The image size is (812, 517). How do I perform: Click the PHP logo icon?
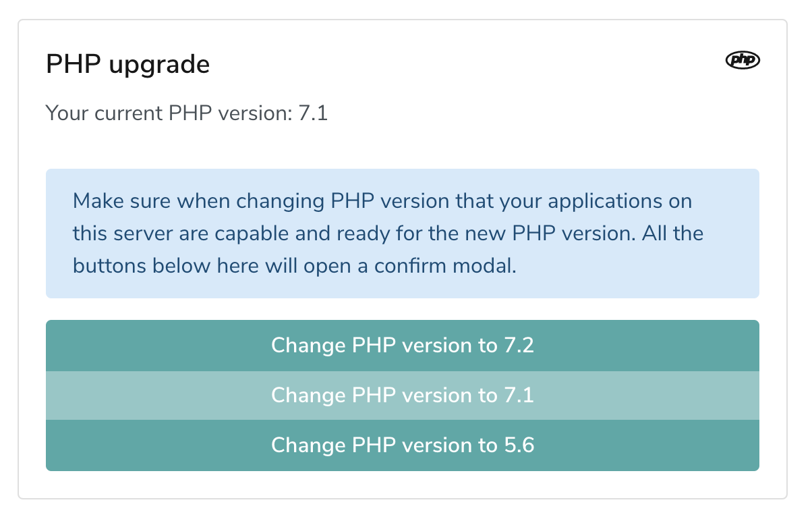point(743,60)
